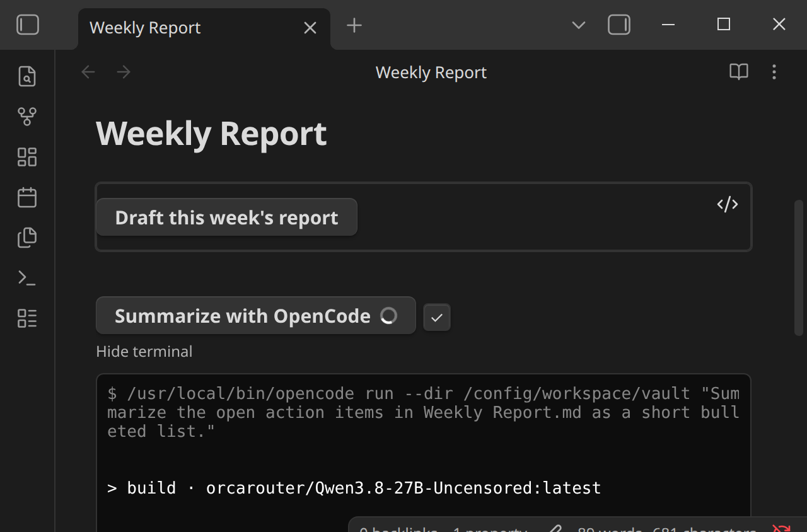Open the canvas grid icon in sidebar
The height and width of the screenshot is (532, 807).
point(27,157)
